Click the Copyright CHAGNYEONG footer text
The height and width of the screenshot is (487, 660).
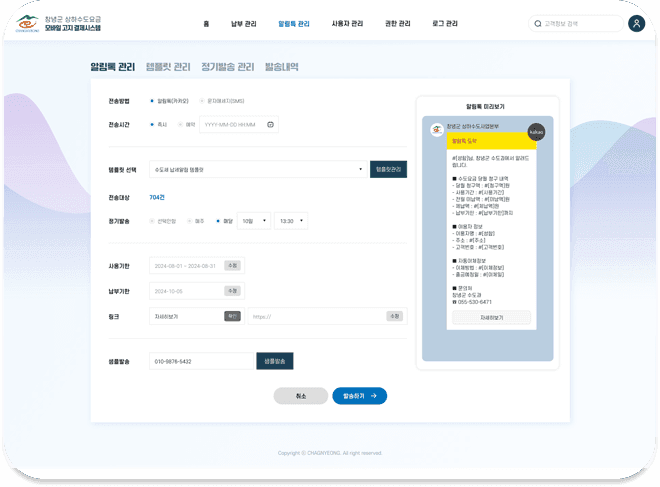click(x=330, y=453)
